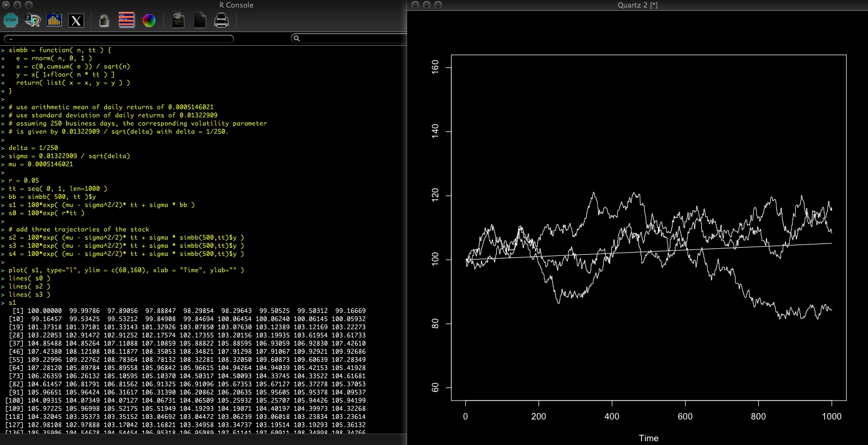Image resolution: width=868 pixels, height=445 pixels.
Task: Click the R Console title text
Action: pos(236,5)
